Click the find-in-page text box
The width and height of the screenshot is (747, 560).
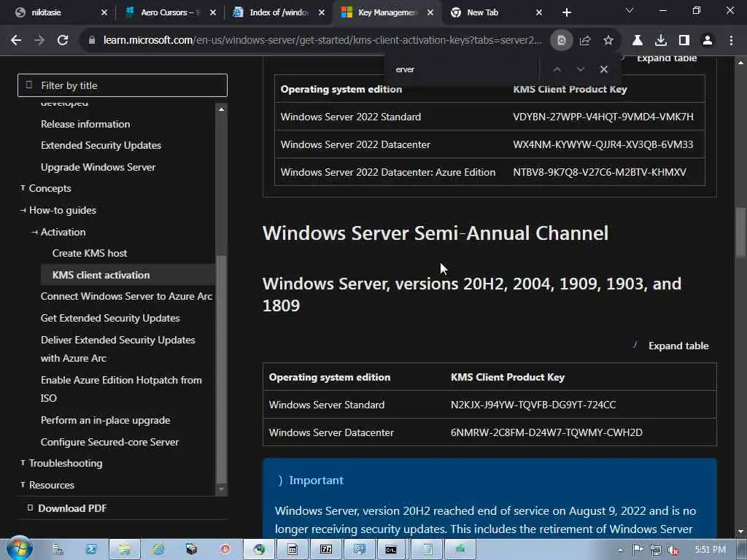tap(462, 69)
